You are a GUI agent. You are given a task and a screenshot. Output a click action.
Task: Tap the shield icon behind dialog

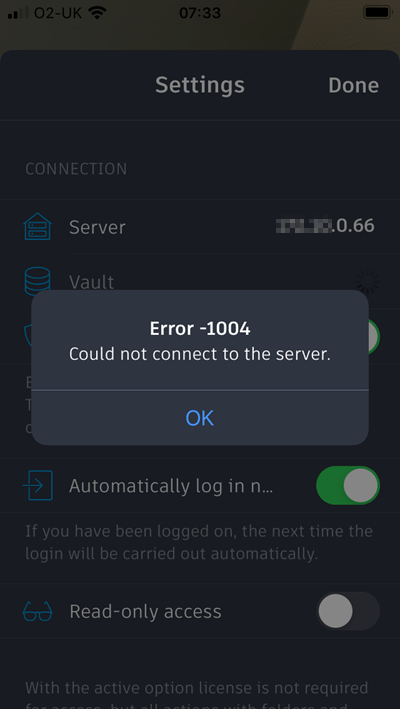[x=27, y=335]
